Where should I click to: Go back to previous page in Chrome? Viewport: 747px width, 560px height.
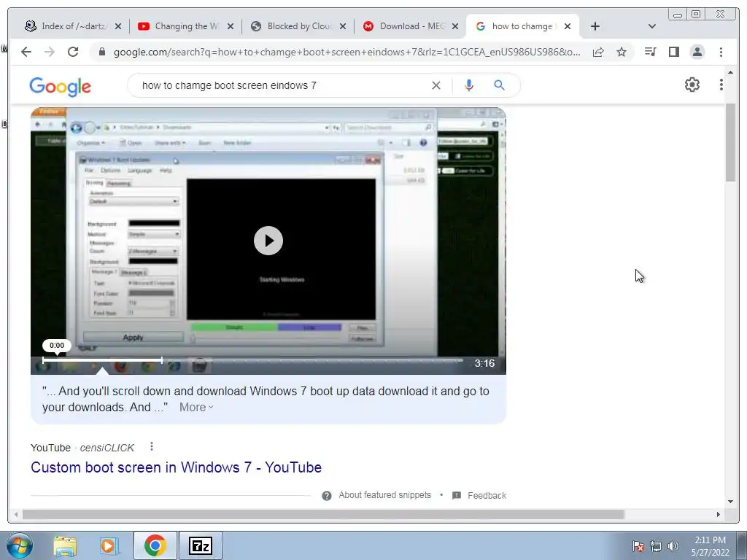tap(26, 52)
